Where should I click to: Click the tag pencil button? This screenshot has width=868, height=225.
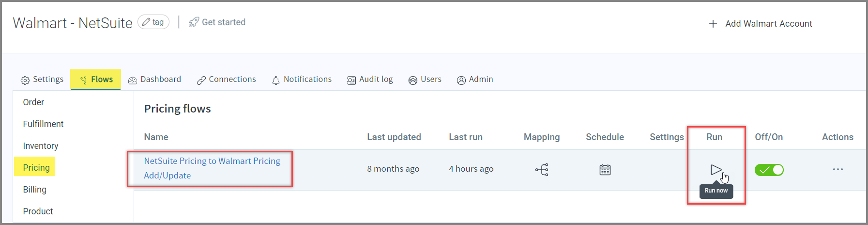(153, 22)
